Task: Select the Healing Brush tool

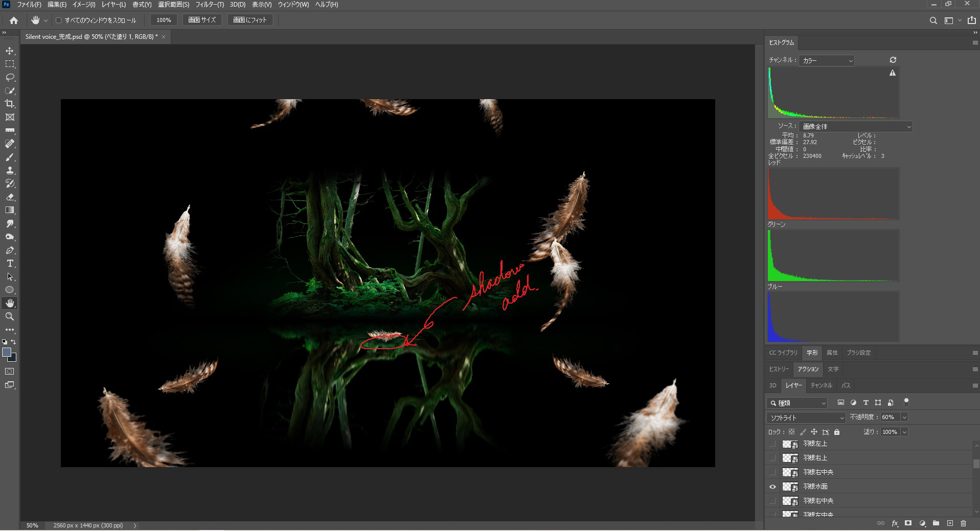Action: 10,144
